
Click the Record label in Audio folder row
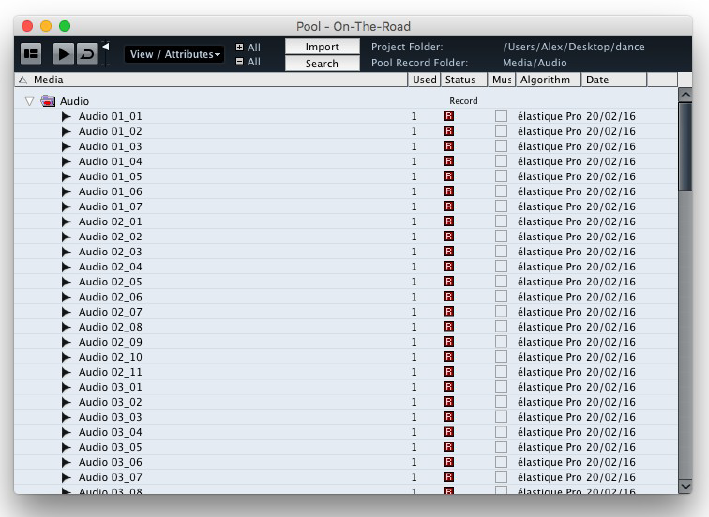click(463, 100)
